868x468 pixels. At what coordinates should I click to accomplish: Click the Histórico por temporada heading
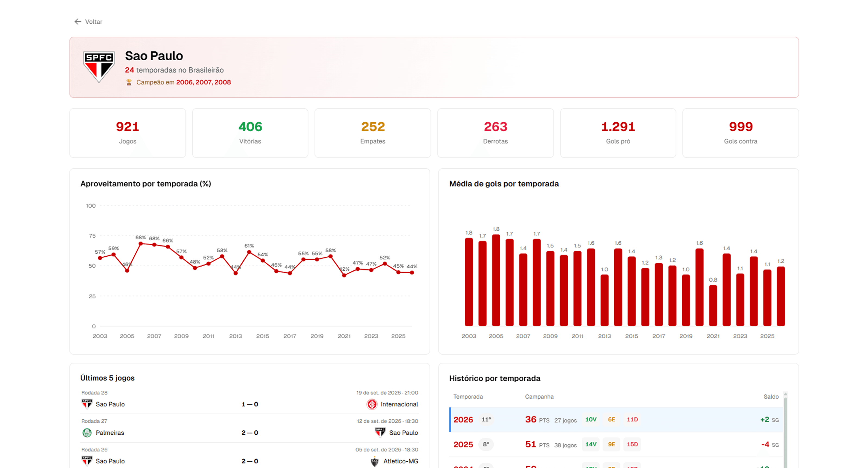point(495,378)
